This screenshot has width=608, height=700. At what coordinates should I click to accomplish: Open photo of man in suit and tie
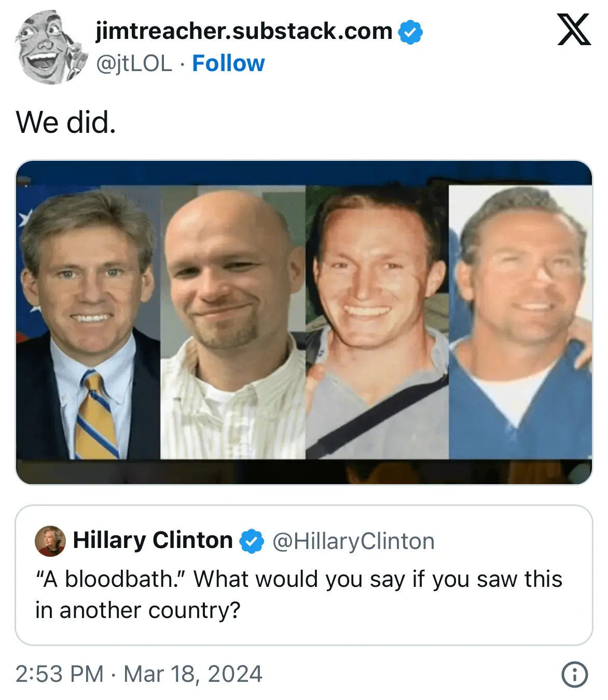tap(88, 322)
